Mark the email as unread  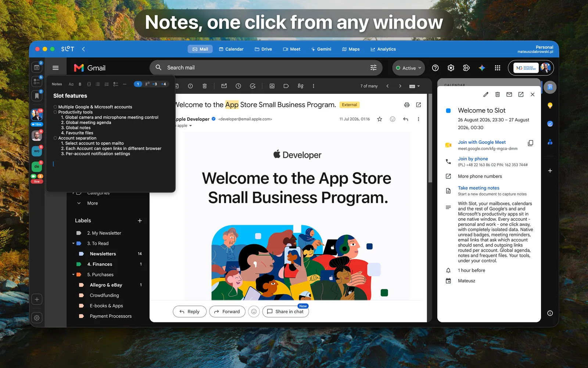coord(224,86)
